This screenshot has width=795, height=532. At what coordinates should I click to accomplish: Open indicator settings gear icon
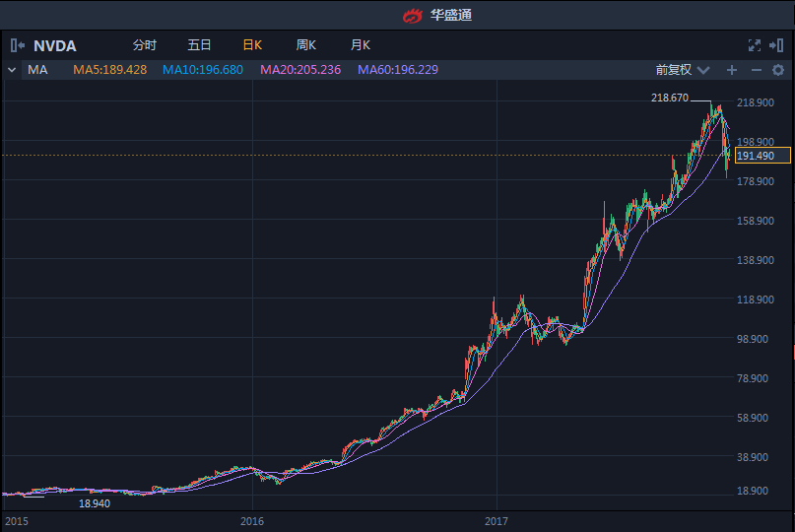coord(778,70)
